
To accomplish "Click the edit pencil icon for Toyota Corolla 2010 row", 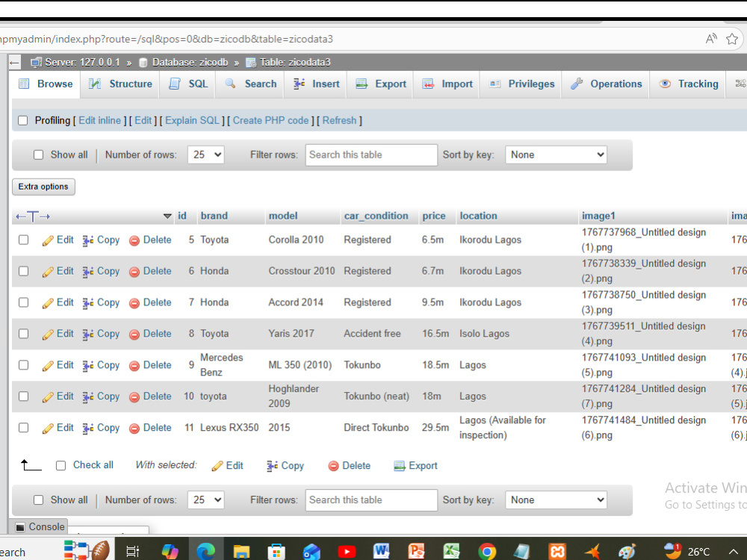I will (48, 240).
